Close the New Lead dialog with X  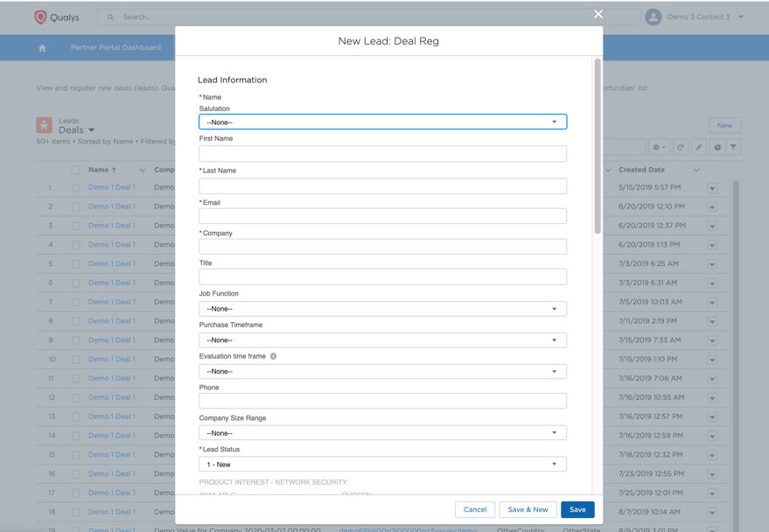598,14
